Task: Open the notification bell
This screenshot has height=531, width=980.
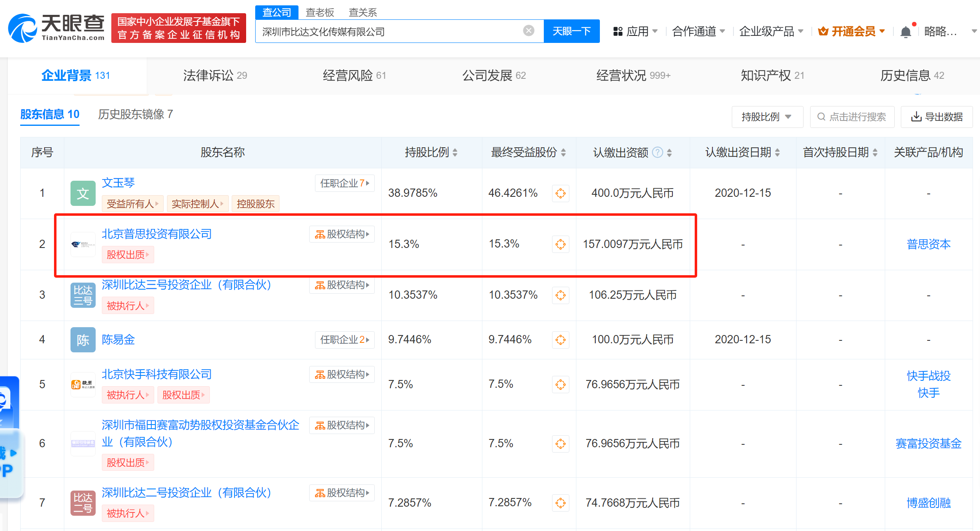Action: pyautogui.click(x=905, y=31)
